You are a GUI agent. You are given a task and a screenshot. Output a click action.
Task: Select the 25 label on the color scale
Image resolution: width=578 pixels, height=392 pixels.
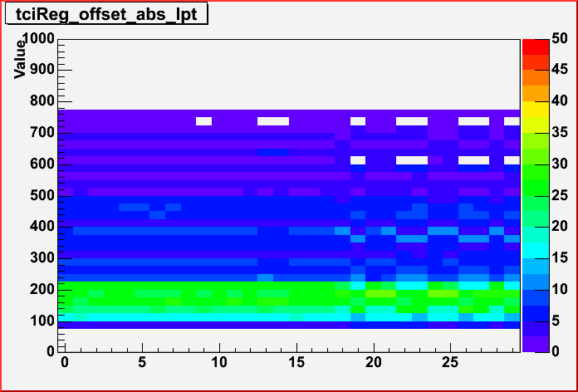(x=558, y=195)
